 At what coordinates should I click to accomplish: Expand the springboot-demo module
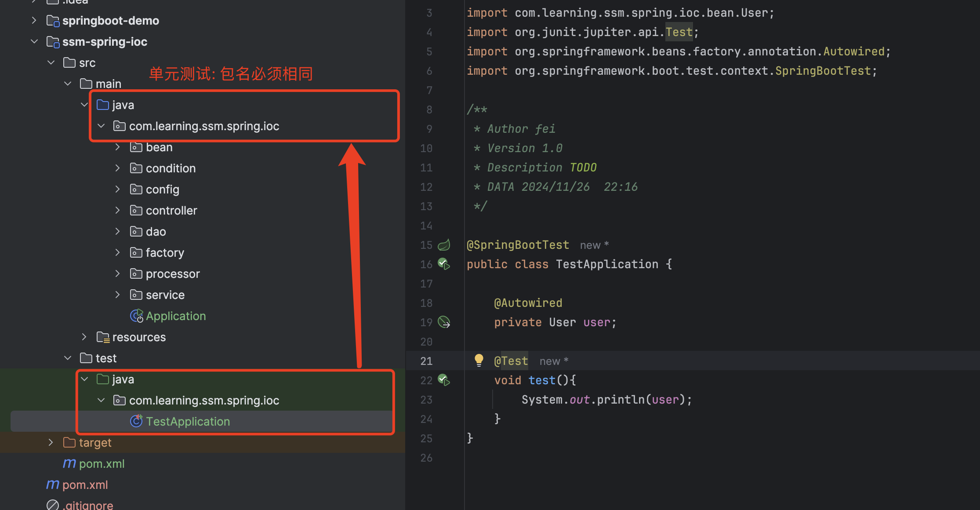tap(34, 20)
